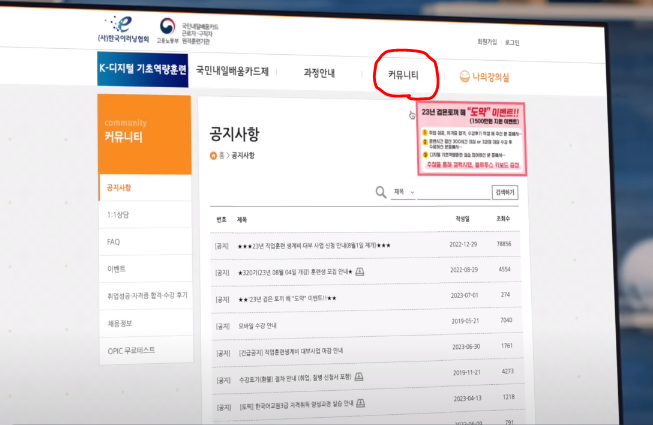
Task: Click attachment icon on 한국어교원3급 row
Action: click(x=361, y=403)
